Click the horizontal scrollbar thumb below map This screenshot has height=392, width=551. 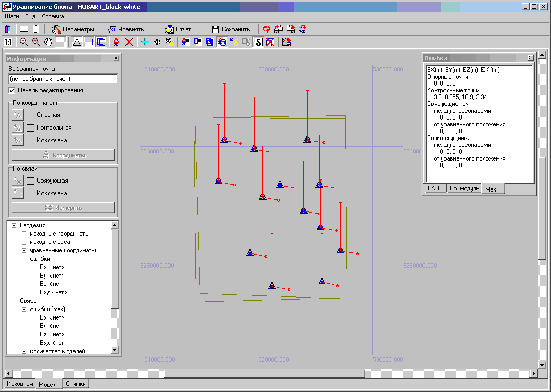point(264,374)
